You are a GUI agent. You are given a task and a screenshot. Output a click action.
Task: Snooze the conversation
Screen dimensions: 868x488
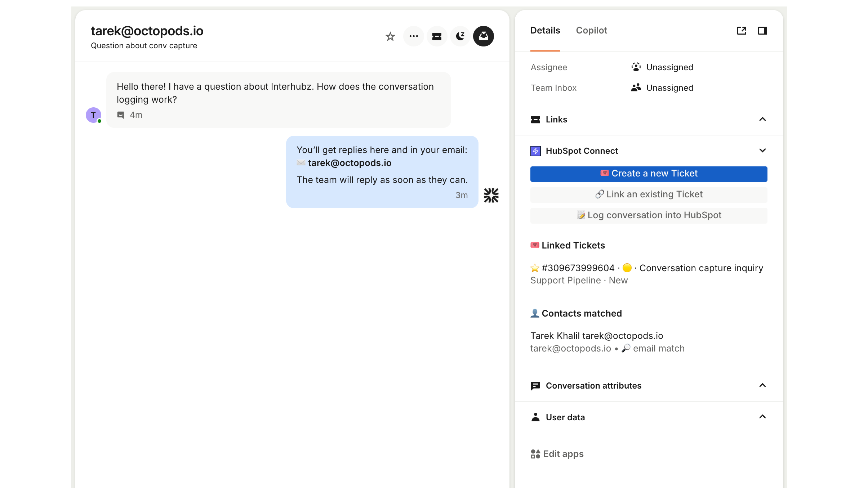tap(460, 36)
